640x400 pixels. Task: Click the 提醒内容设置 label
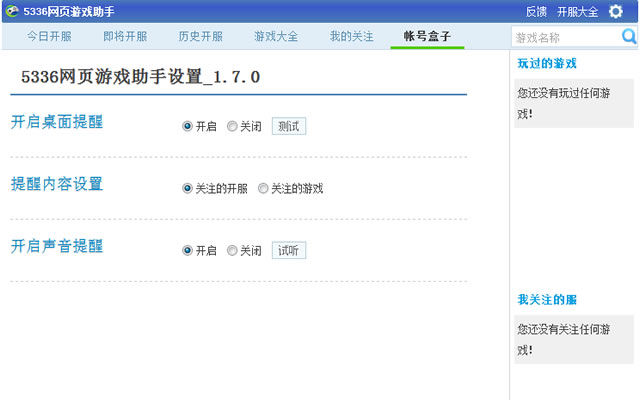pyautogui.click(x=57, y=184)
